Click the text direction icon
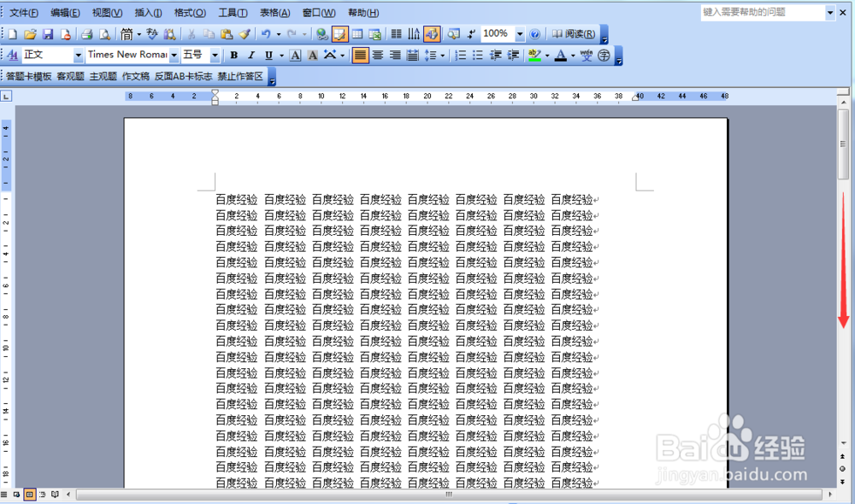The width and height of the screenshot is (855, 504). point(414,34)
